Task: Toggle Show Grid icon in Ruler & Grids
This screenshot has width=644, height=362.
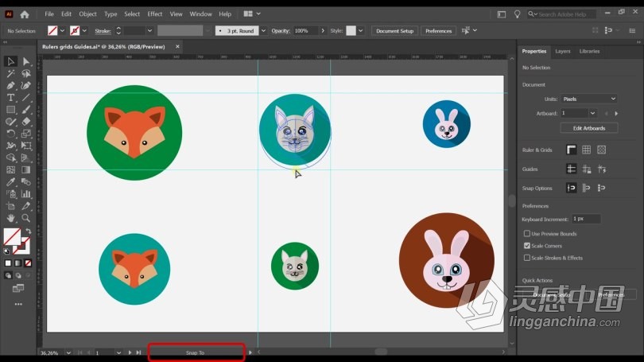Action: pyautogui.click(x=587, y=150)
